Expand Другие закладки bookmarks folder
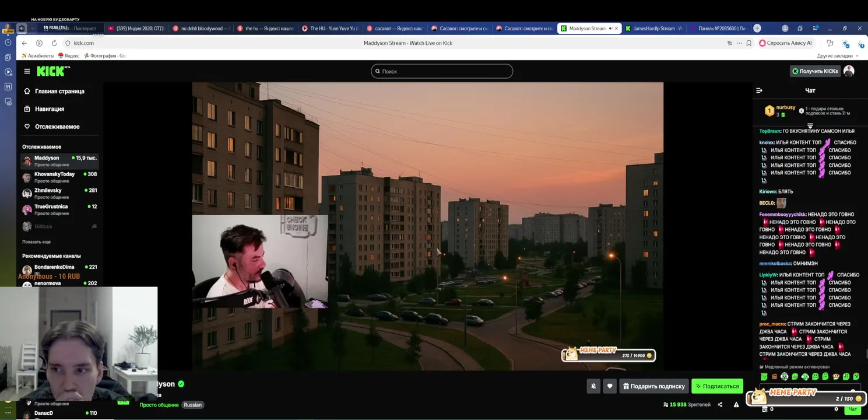868x420 pixels. [x=838, y=56]
